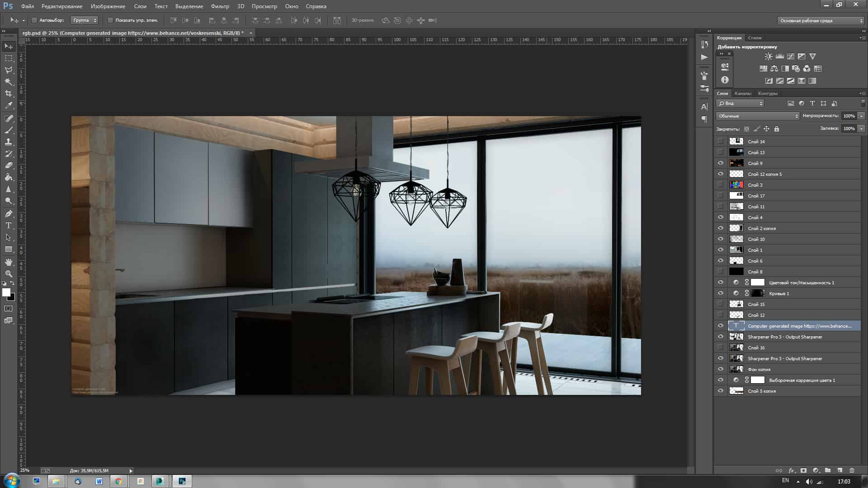Select the Zoom tool in toolbar
The width and height of the screenshot is (868, 488).
9,274
